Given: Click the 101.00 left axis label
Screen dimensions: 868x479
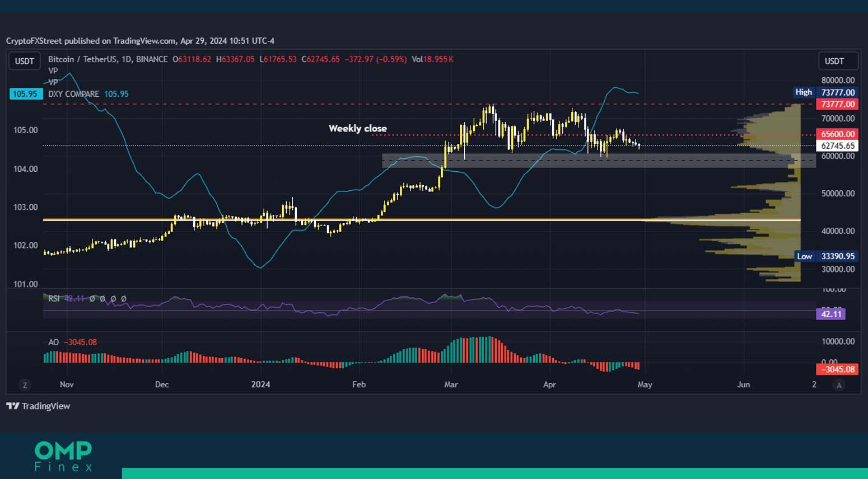Looking at the screenshot, I should [26, 284].
